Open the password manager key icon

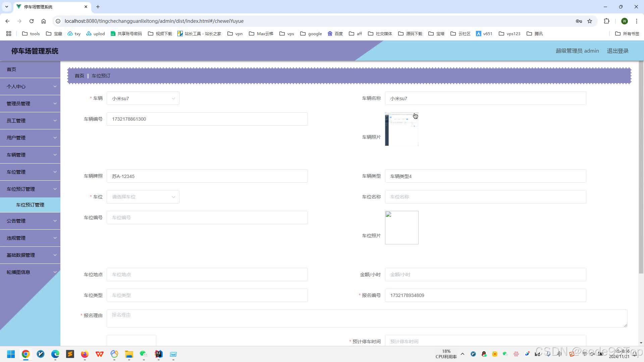579,21
